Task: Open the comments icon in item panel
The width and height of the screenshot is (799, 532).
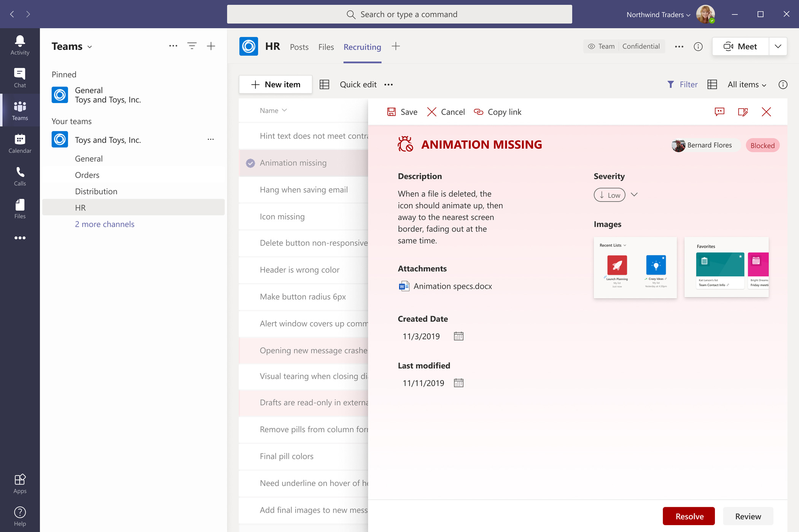Action: (719, 112)
